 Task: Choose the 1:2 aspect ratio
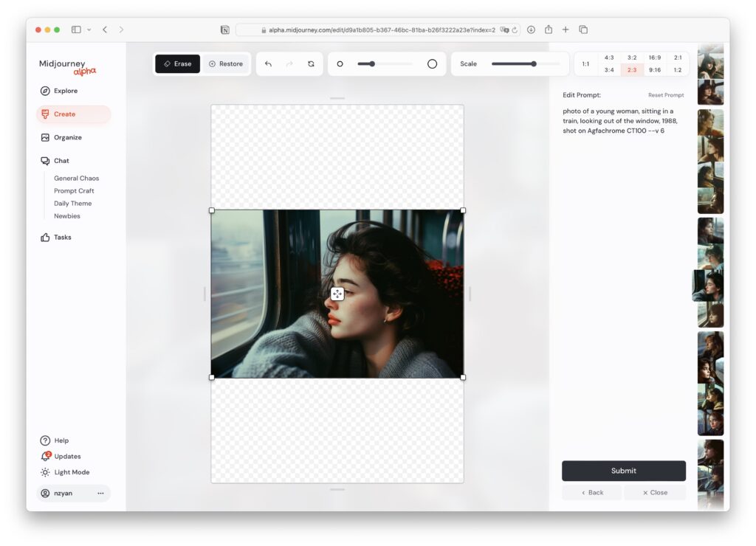tap(678, 70)
